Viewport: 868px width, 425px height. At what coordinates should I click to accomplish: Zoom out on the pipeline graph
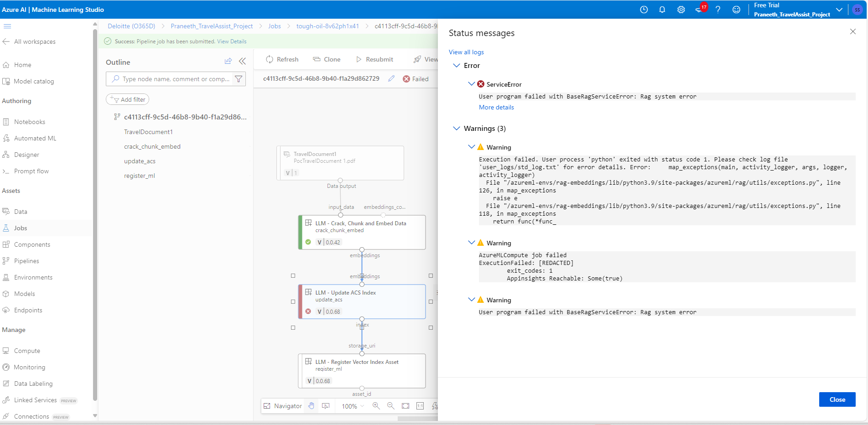[x=391, y=406]
